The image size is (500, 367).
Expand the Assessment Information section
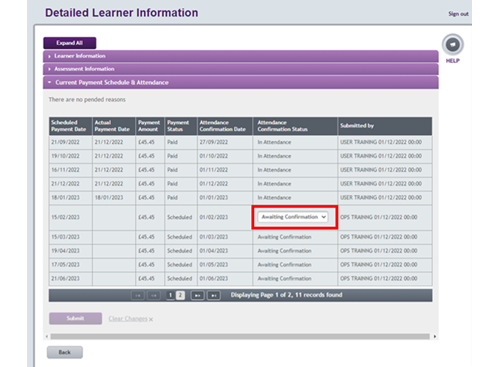tap(241, 69)
